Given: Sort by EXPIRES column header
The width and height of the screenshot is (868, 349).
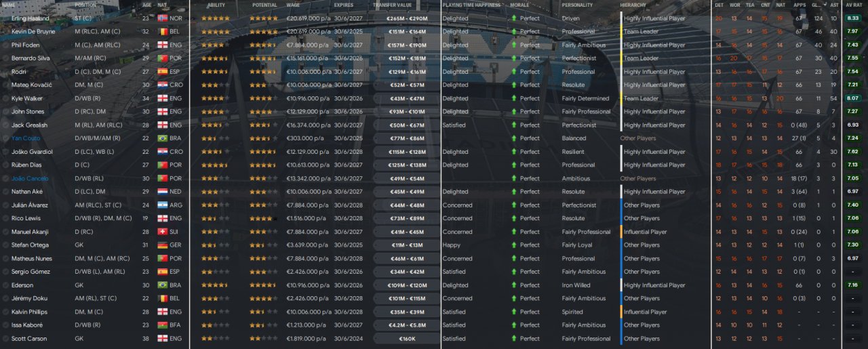Looking at the screenshot, I should coord(343,5).
